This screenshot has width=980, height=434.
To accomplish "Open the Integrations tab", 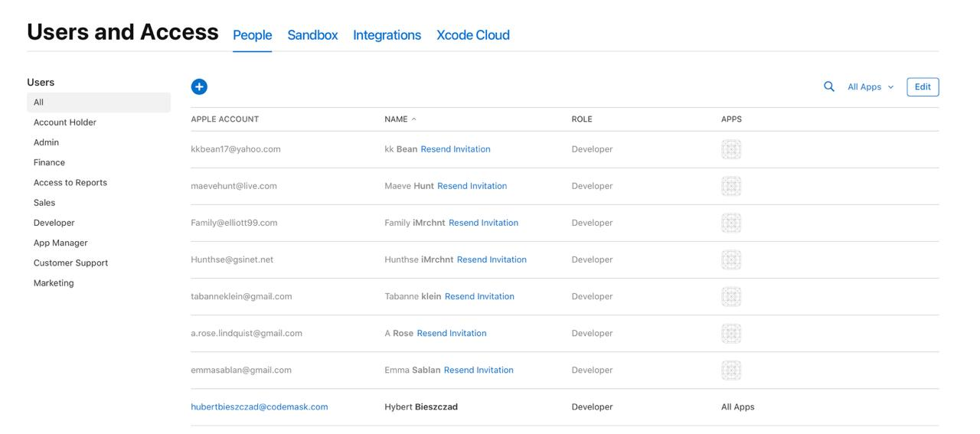I will (387, 35).
